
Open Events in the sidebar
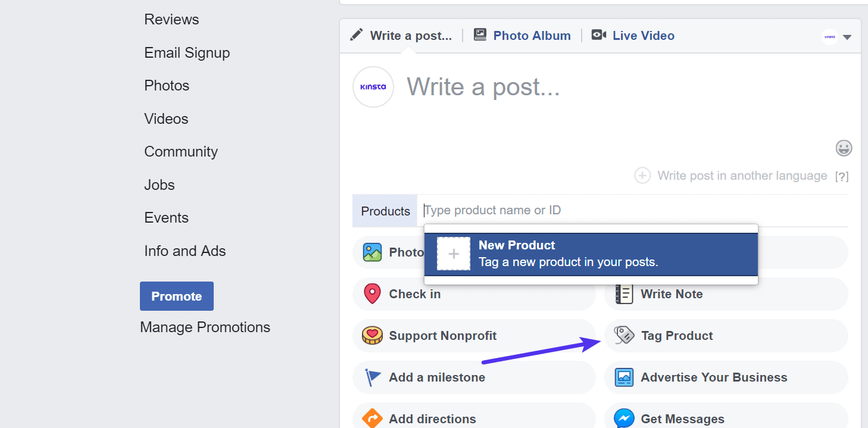click(166, 217)
